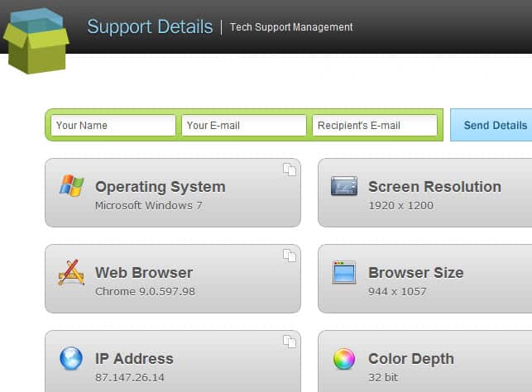
Task: Select the IP value 87.147.26.14
Action: tap(130, 378)
